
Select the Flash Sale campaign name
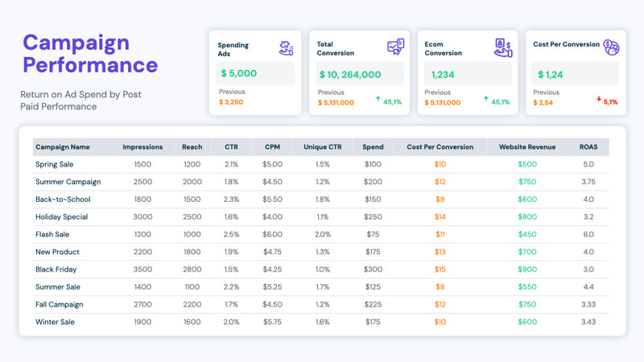(x=52, y=234)
